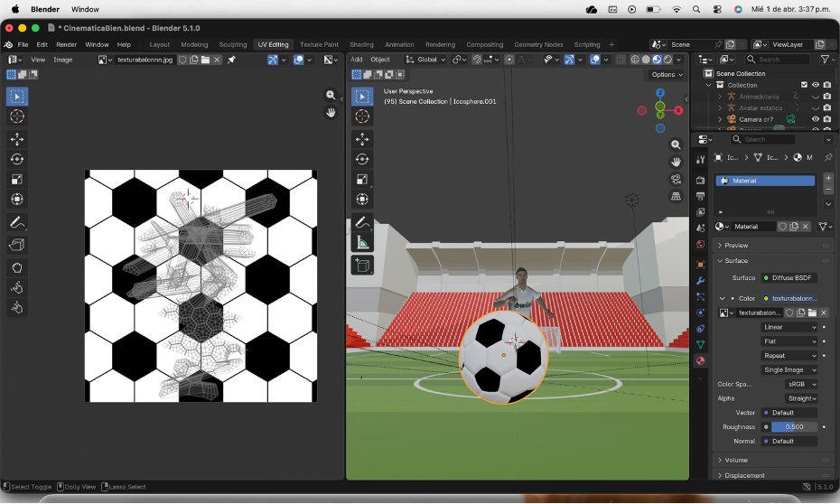Viewport: 840px width, 504px height.
Task: Switch to the Texture Paint workspace tab
Action: tap(319, 44)
